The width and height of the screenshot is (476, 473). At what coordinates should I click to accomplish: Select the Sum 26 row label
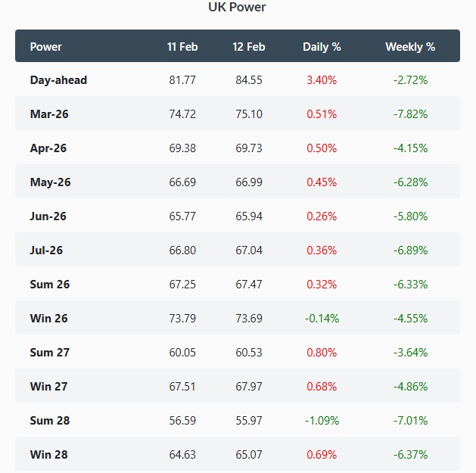point(50,285)
